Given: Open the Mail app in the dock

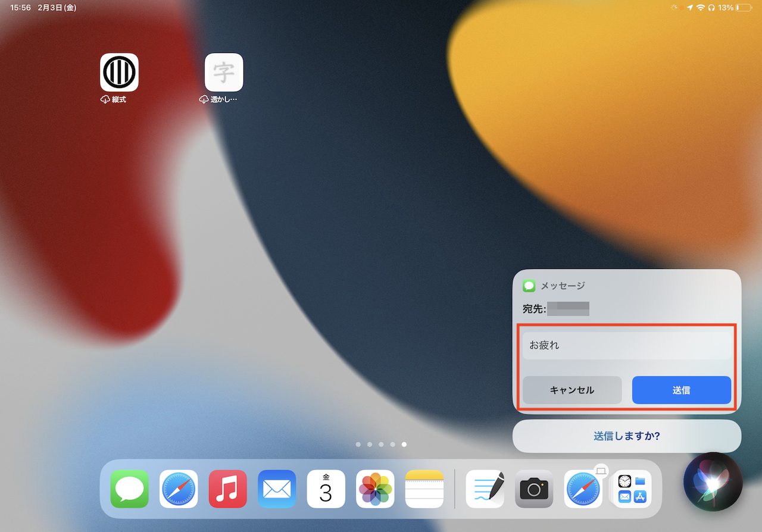Looking at the screenshot, I should (x=277, y=489).
